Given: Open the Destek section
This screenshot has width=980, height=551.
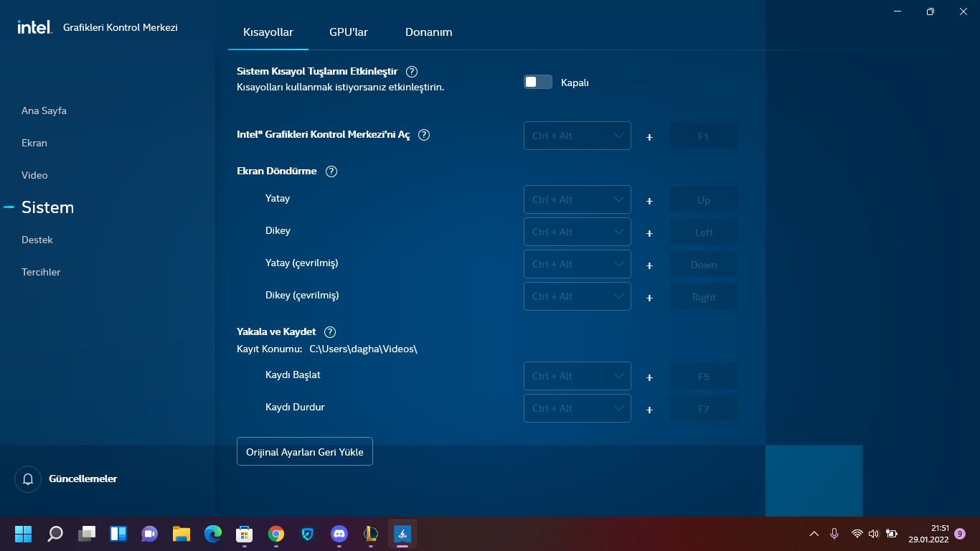Looking at the screenshot, I should point(37,240).
